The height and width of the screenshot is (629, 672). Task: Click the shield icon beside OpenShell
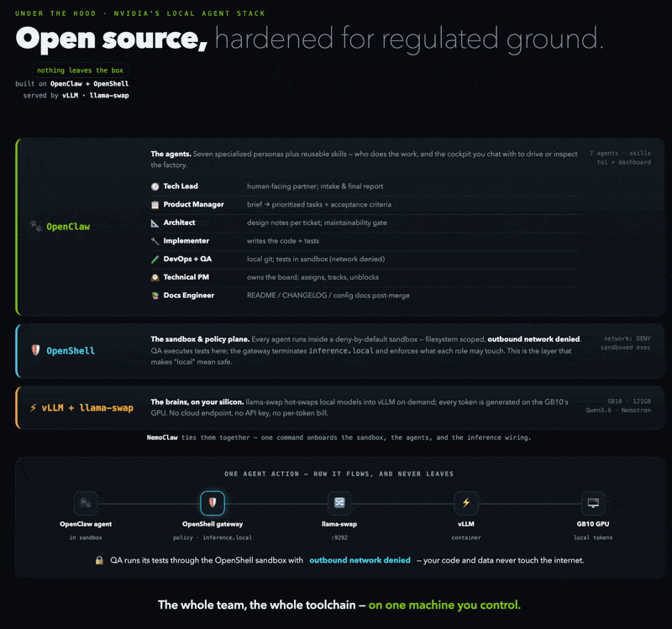point(35,350)
